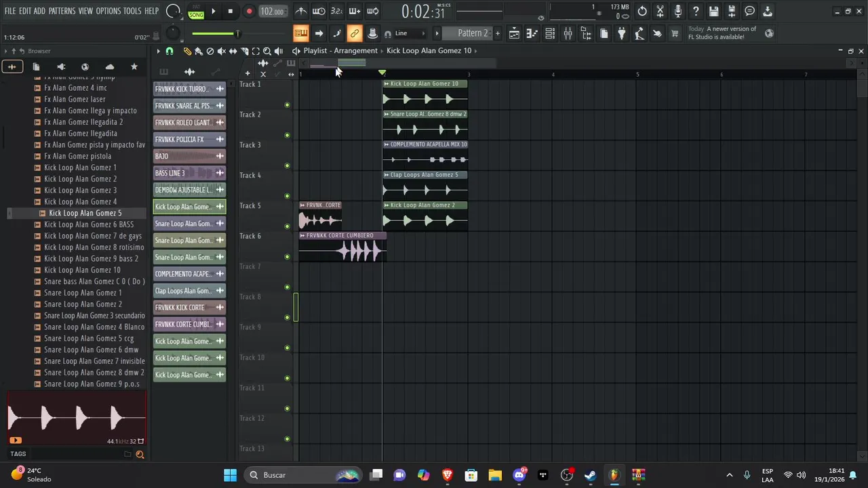Open the chat bubble icon in top toolbar
The width and height of the screenshot is (868, 488).
[749, 11]
